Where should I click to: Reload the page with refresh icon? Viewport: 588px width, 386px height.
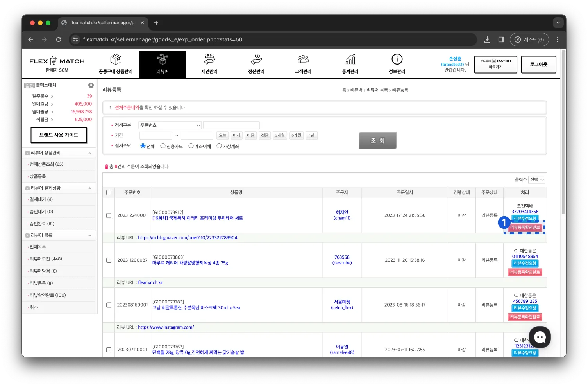point(59,39)
